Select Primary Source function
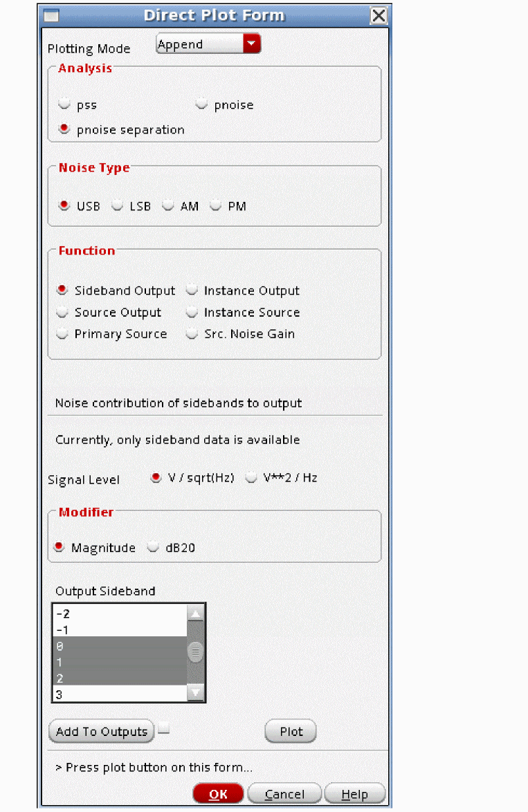 point(62,333)
